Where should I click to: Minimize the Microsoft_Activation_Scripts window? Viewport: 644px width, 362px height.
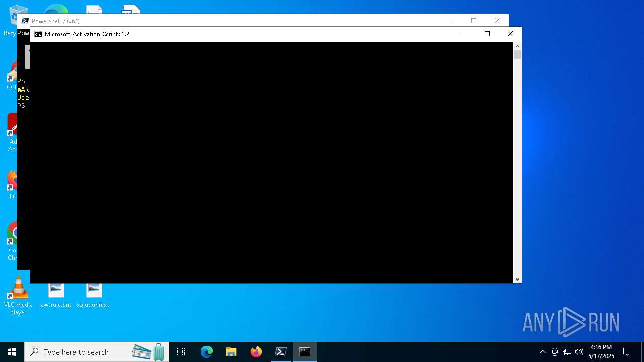point(464,34)
